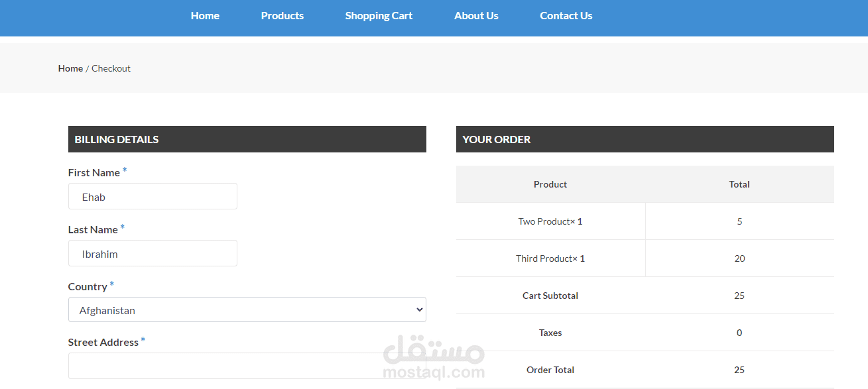Focus the First Name field containing Ehab

(x=153, y=196)
